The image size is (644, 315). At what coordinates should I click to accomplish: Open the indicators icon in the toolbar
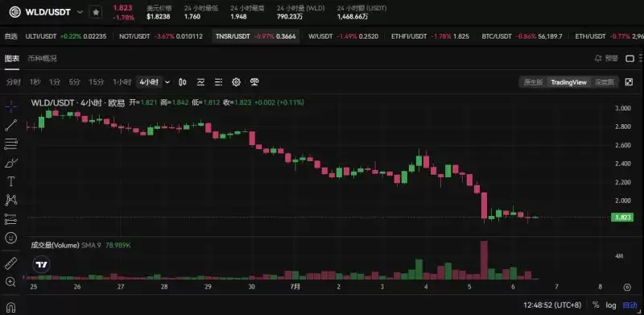tap(200, 82)
